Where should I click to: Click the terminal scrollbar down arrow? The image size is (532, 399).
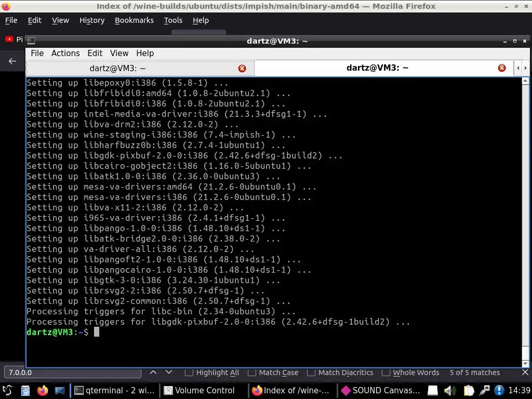(x=525, y=364)
